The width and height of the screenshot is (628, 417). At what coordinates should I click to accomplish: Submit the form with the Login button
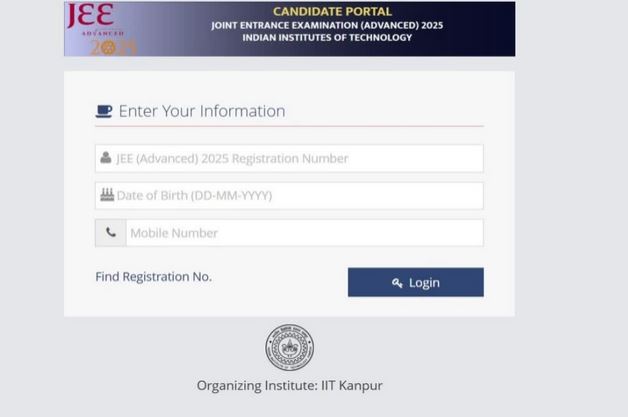tap(416, 282)
